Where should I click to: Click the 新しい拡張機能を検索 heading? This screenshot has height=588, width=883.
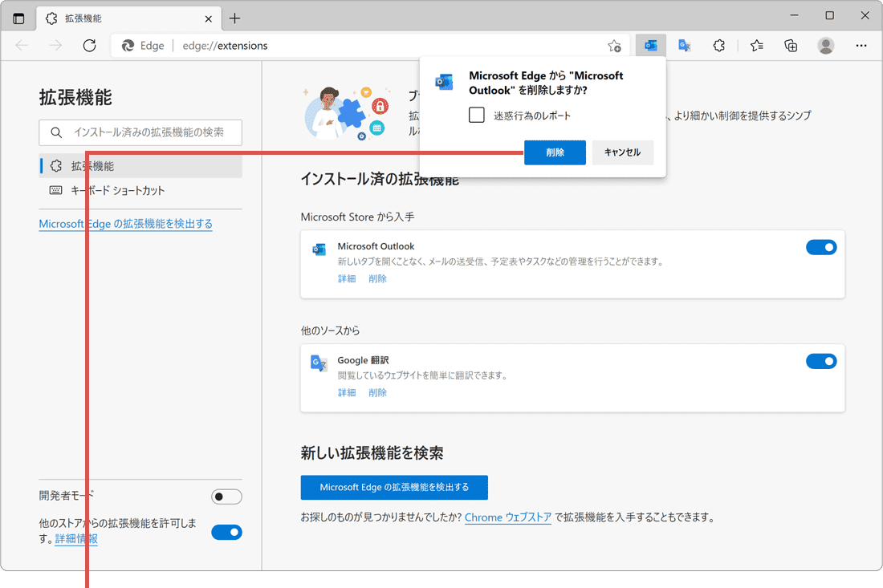372,453
